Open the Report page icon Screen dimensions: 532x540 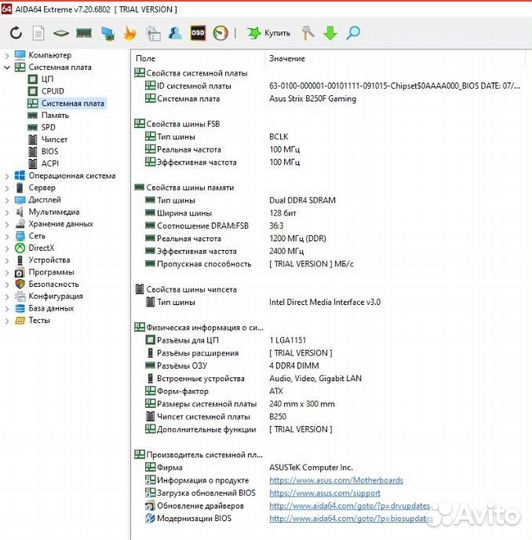point(38,33)
